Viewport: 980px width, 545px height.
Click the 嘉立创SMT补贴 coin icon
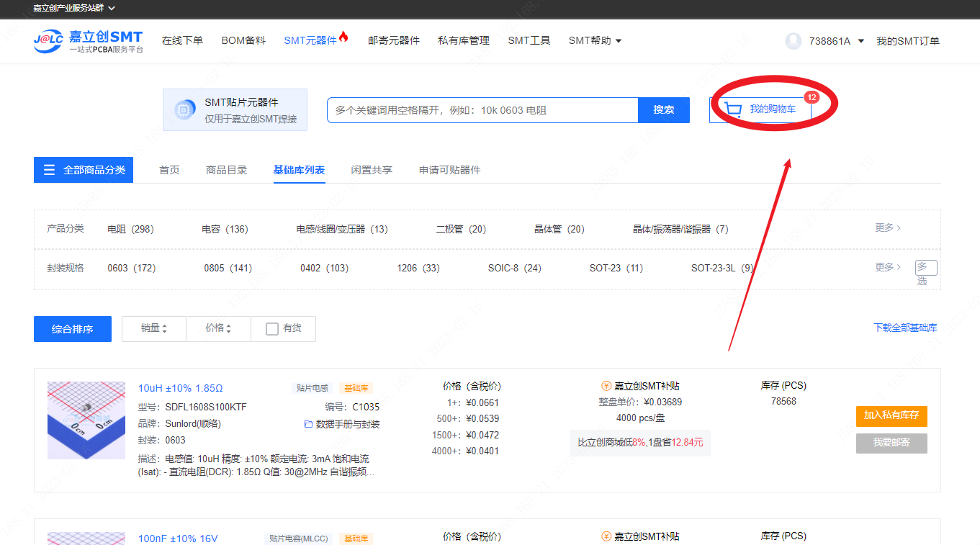[606, 386]
